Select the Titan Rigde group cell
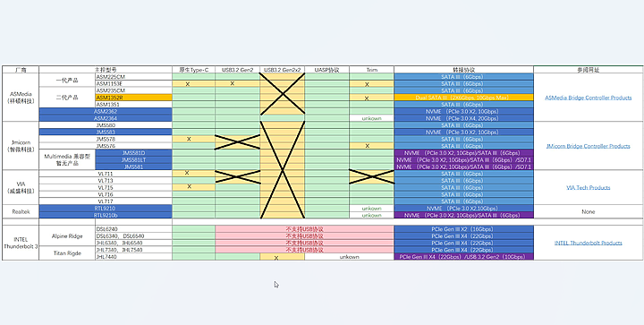 [x=67, y=253]
